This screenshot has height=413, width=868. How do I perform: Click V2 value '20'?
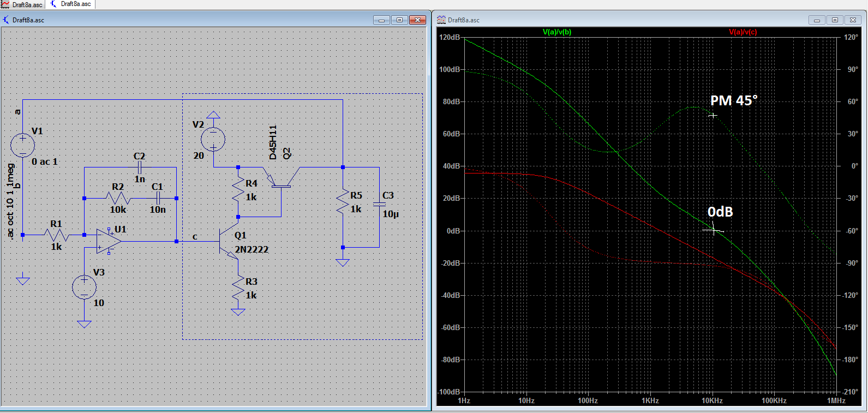tap(199, 155)
